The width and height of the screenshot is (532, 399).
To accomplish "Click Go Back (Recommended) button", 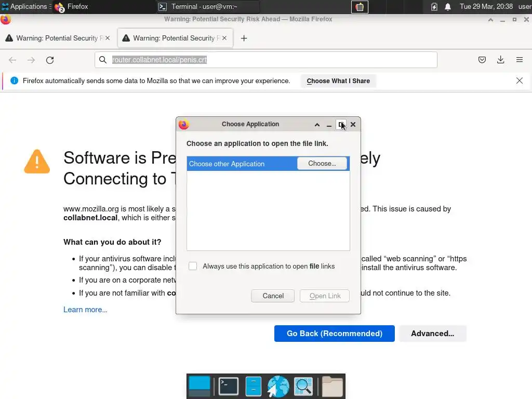I will coord(334,334).
